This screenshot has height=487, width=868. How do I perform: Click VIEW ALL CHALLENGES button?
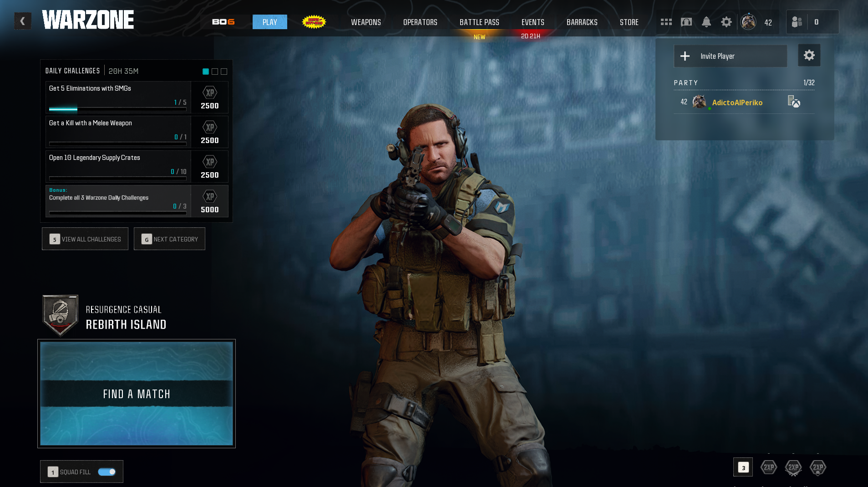(85, 239)
